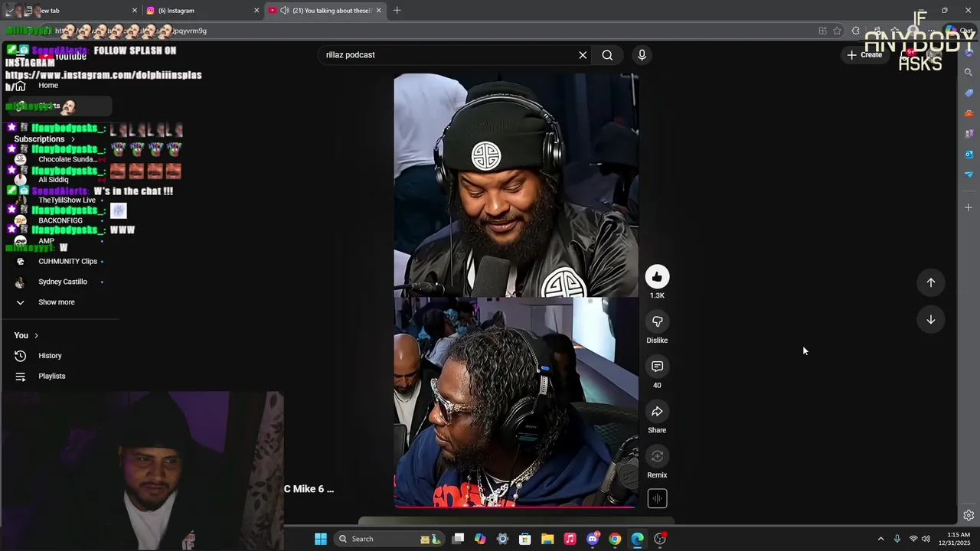Open Google Chrome from the taskbar
The height and width of the screenshot is (551, 980).
coord(615,539)
